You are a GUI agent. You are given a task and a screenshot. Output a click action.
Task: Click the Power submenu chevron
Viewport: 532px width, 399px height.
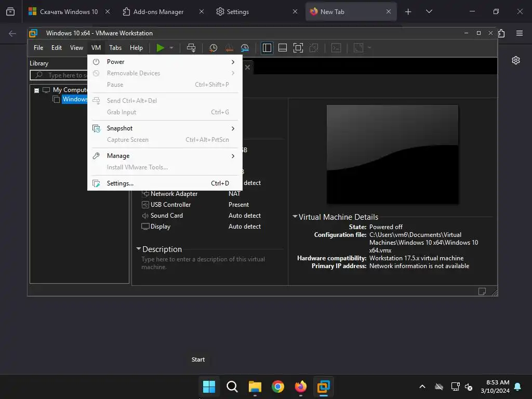pyautogui.click(x=233, y=62)
